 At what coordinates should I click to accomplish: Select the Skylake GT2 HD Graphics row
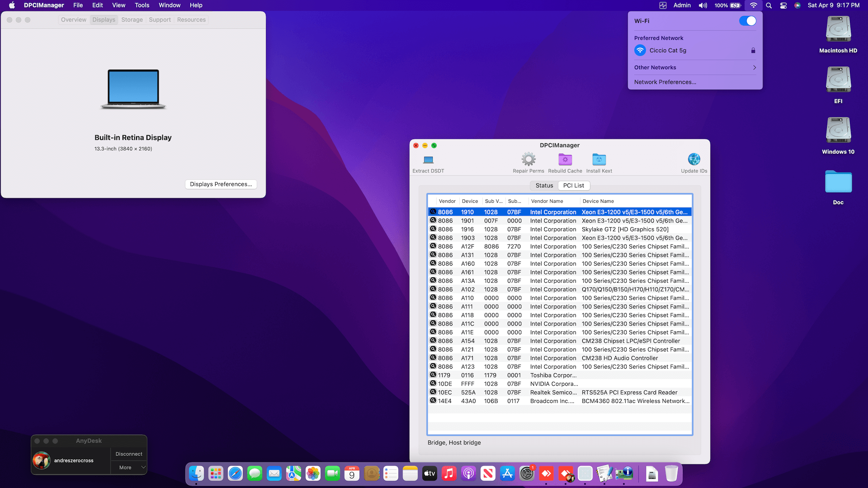(624, 230)
